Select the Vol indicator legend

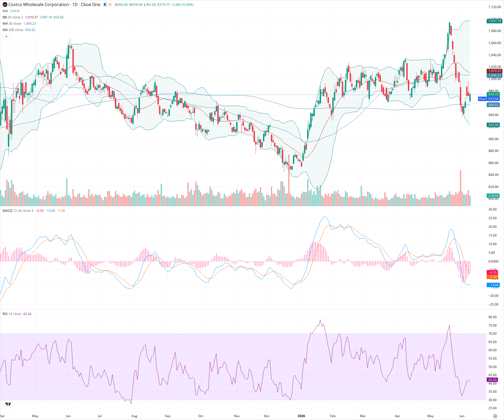(x=5, y=11)
